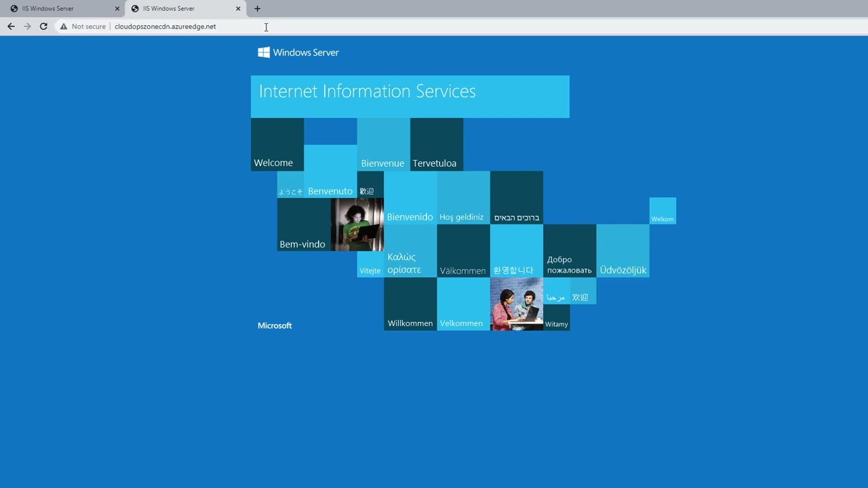Go back using the browser back arrow
The height and width of the screenshot is (488, 868).
click(11, 26)
